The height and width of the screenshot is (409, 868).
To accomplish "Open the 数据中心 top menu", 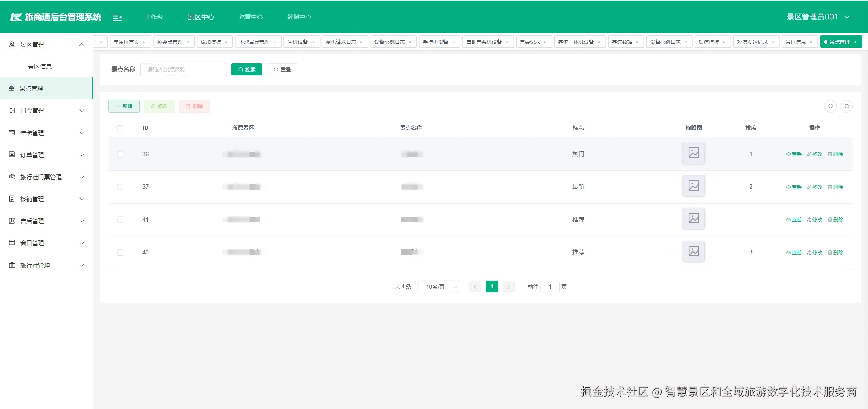I will tap(299, 17).
